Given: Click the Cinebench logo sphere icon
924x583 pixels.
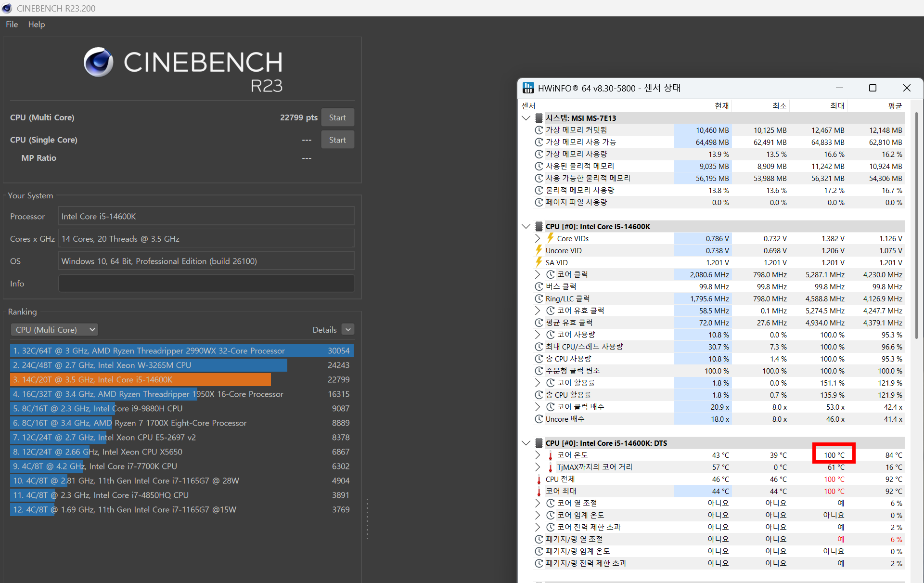Looking at the screenshot, I should tap(99, 62).
